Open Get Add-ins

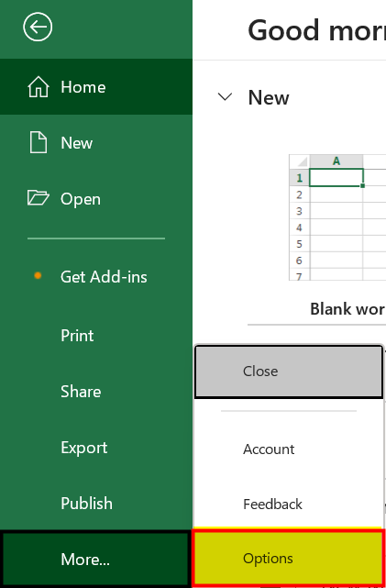tap(96, 277)
